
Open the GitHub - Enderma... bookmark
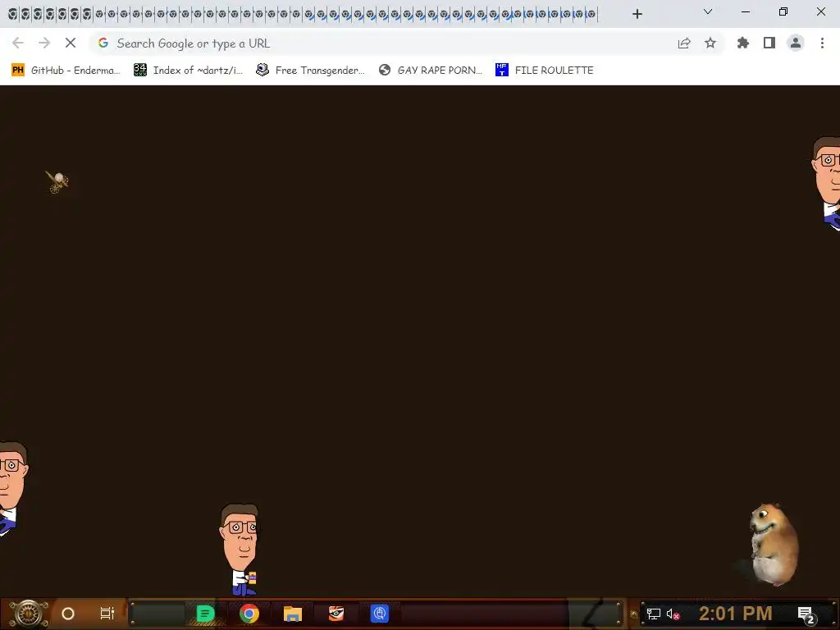66,71
